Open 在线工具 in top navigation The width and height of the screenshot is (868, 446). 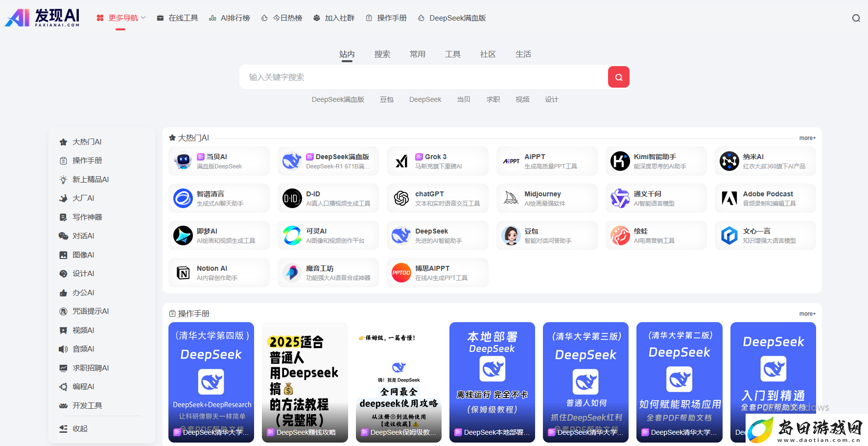pos(177,18)
